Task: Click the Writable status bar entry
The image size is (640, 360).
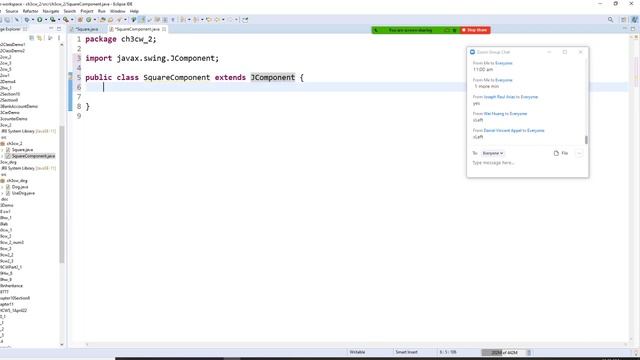Action: click(357, 352)
